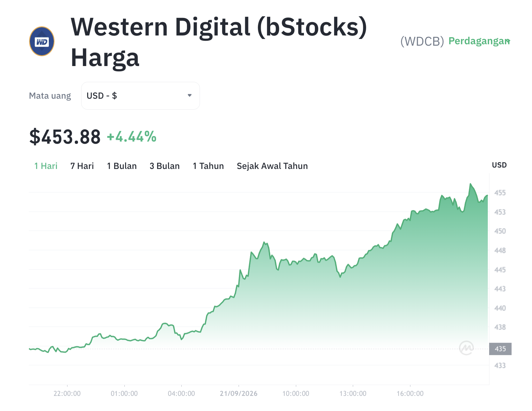Click the 22:00:00 time axis tick
The image size is (532, 411).
click(x=67, y=393)
